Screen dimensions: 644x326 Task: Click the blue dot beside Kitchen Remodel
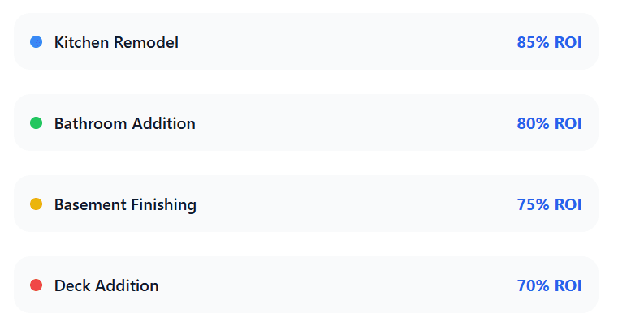[x=37, y=42]
